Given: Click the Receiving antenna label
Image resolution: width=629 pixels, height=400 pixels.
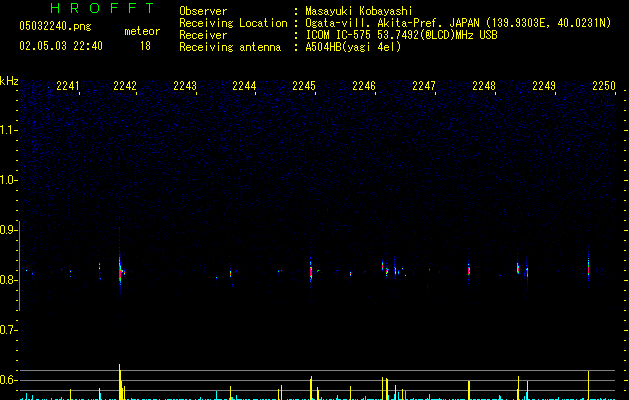Looking at the screenshot, I should pos(230,47).
